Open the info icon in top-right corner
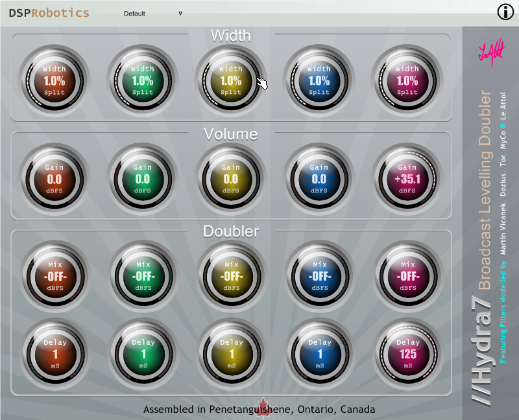519x420 pixels. tap(505, 12)
